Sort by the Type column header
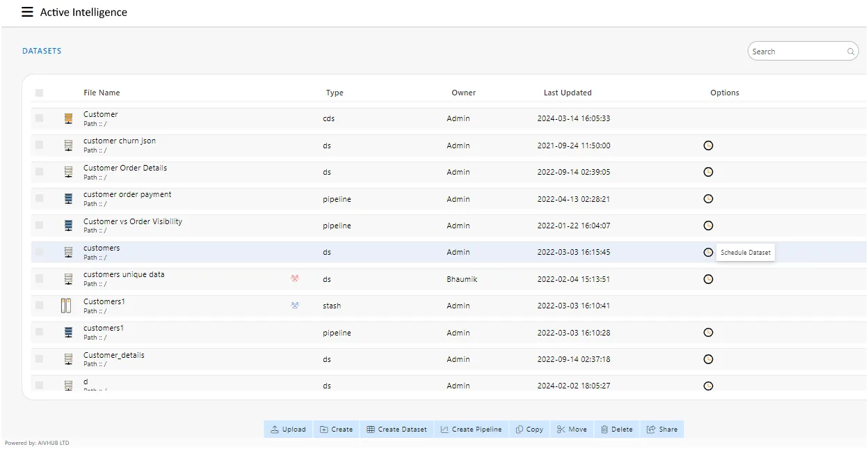This screenshot has height=449, width=868. (x=335, y=93)
